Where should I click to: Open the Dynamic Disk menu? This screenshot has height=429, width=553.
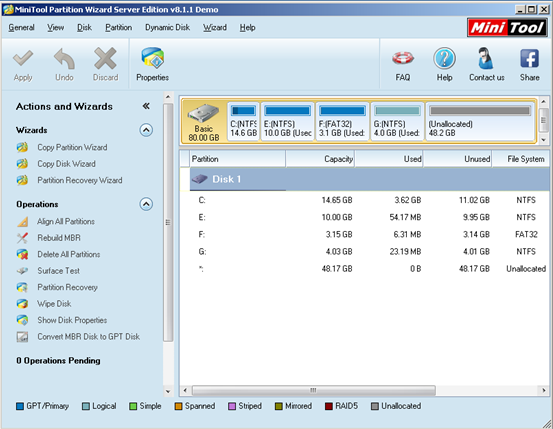pos(168,28)
